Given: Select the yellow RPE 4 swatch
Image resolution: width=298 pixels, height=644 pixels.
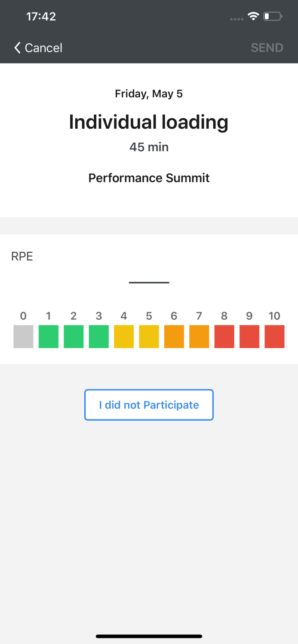Looking at the screenshot, I should coord(124,336).
